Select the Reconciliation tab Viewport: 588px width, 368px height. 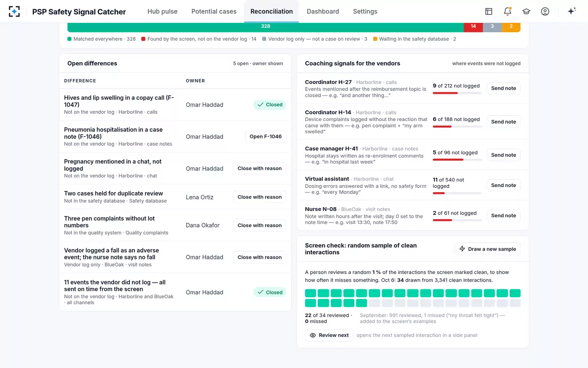point(272,11)
